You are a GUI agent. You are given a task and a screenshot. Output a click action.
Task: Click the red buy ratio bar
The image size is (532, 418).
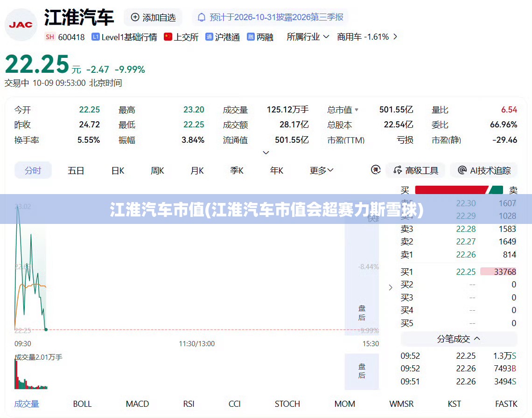point(452,190)
